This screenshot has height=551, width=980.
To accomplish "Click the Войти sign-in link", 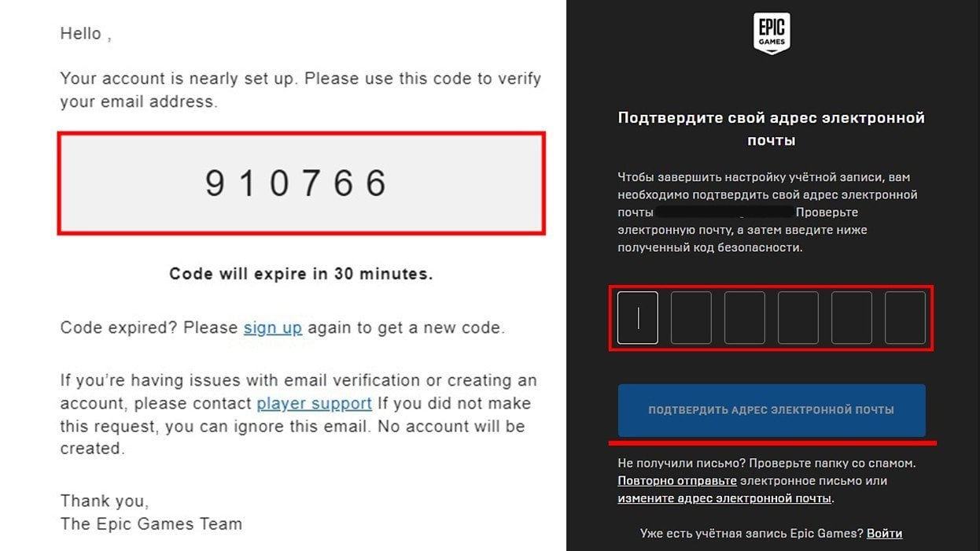I will click(885, 534).
